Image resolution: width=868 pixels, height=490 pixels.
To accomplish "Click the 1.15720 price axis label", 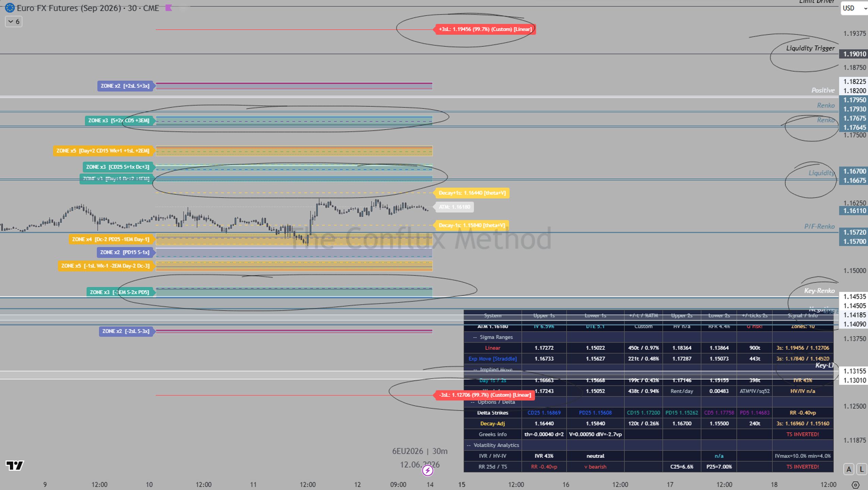I will 854,232.
